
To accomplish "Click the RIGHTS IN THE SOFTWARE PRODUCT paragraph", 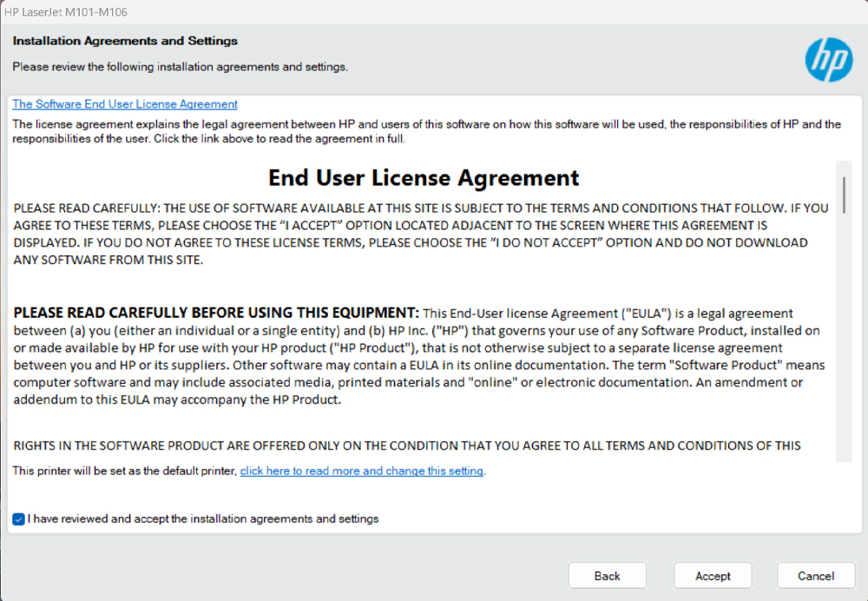I will pyautogui.click(x=407, y=446).
